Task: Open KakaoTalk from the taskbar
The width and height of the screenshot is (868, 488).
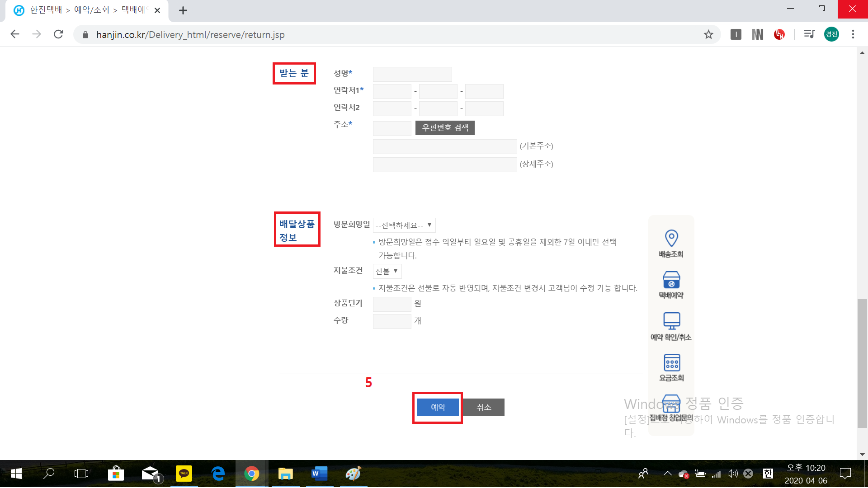Action: coord(184,474)
